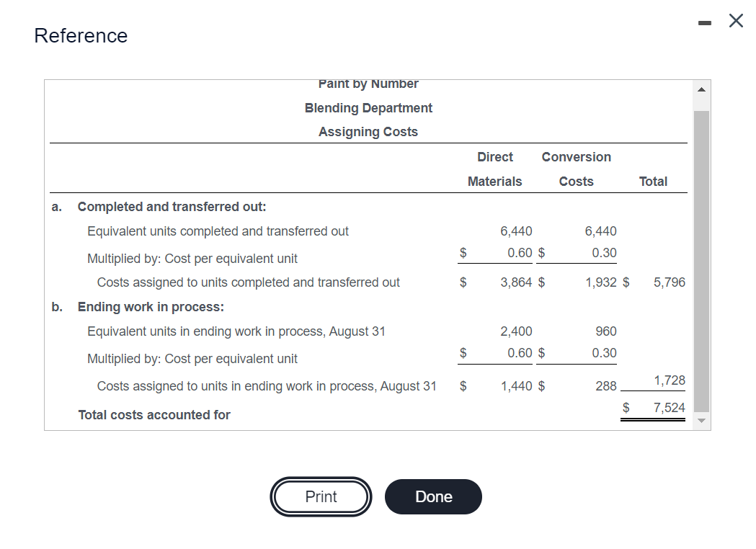Image resolution: width=756 pixels, height=549 pixels.
Task: Click the table scrollbar down arrow
Action: tap(703, 421)
